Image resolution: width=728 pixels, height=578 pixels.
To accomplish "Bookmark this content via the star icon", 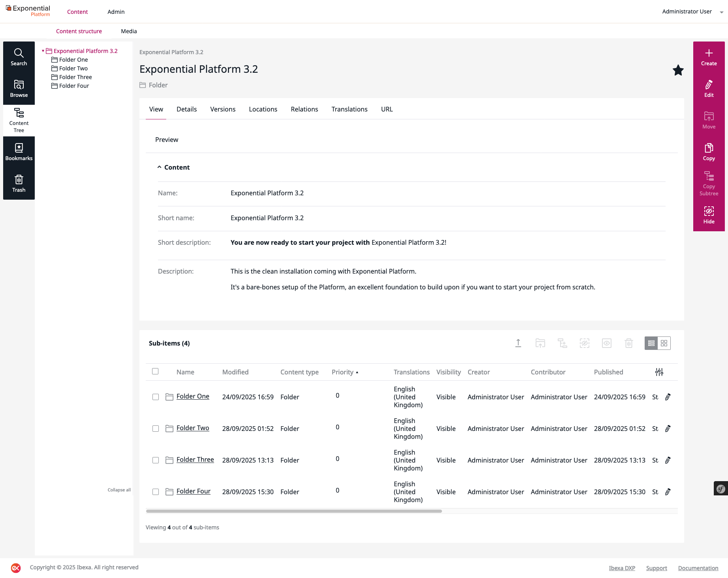I will tap(678, 70).
